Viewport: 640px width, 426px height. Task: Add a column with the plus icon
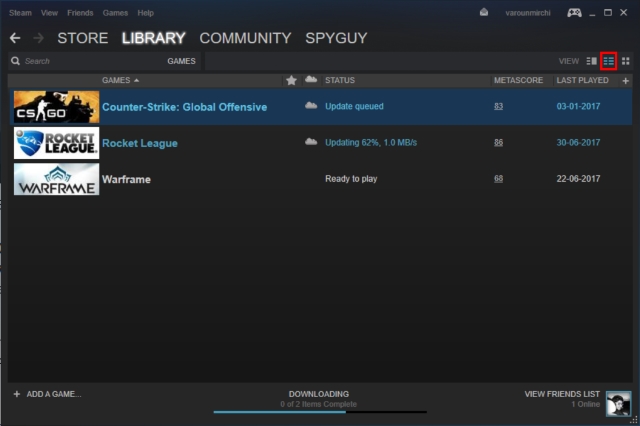pyautogui.click(x=625, y=81)
